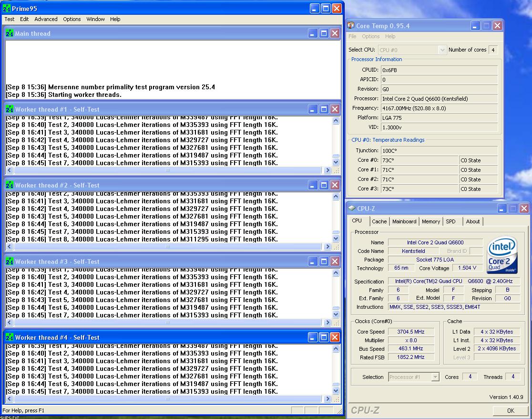Open the Processor #1 selection dropdown in CPU-Z
This screenshot has height=419, width=532.
pyautogui.click(x=435, y=377)
